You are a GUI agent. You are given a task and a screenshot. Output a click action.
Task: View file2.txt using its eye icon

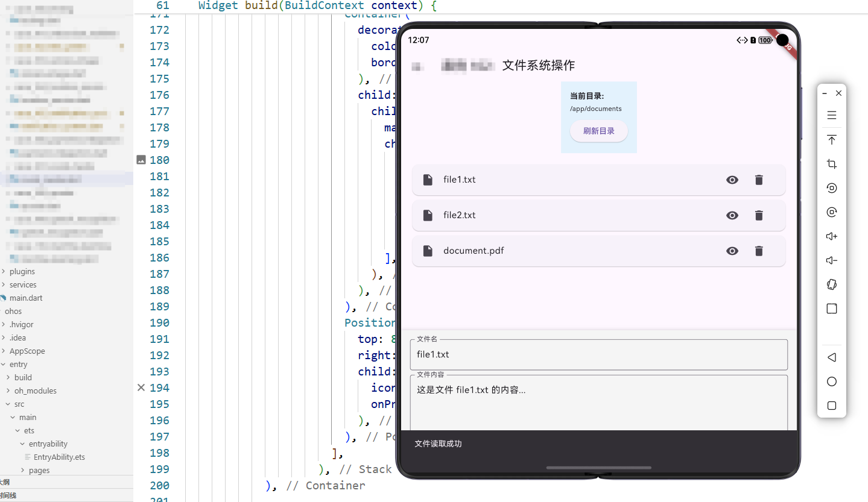coord(732,215)
